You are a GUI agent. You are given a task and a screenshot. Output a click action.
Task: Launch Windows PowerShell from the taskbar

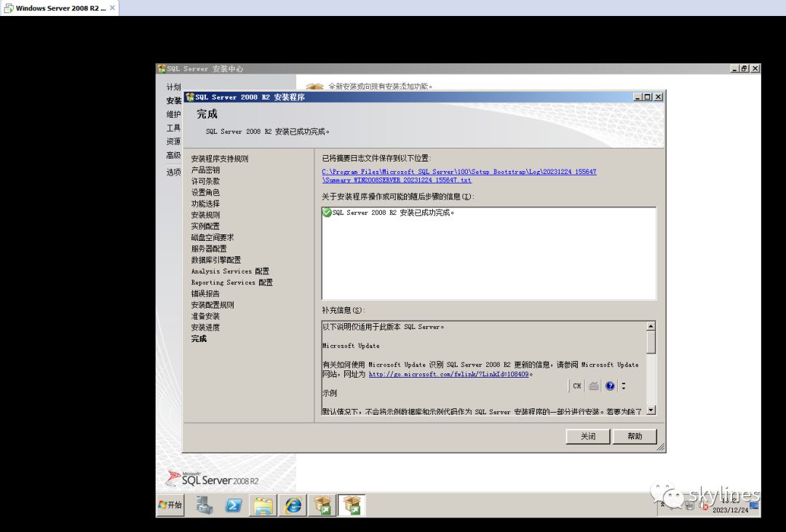pos(234,505)
